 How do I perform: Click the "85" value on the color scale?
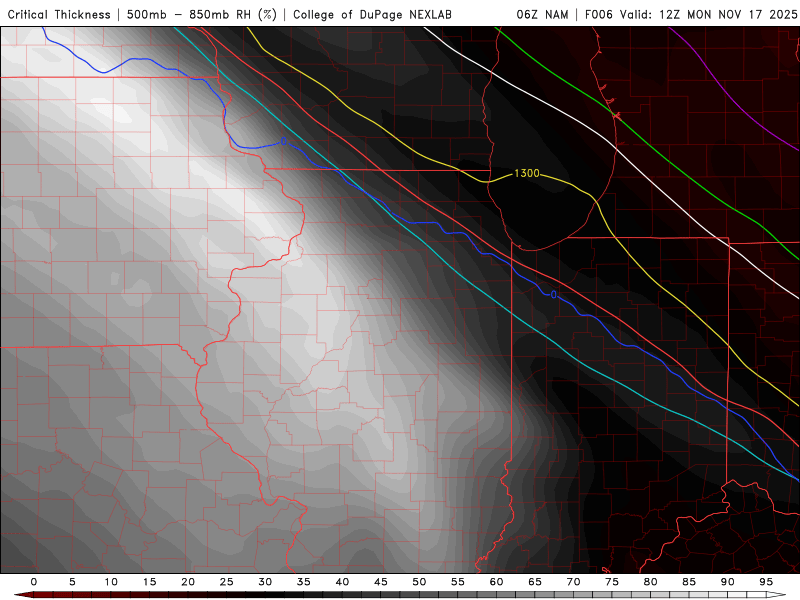point(689,582)
